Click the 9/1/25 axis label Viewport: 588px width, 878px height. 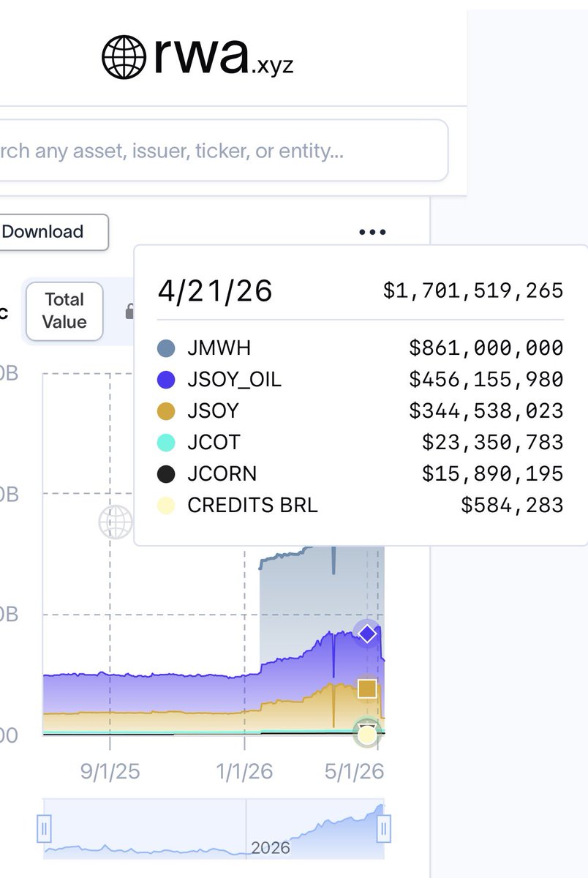pyautogui.click(x=110, y=771)
